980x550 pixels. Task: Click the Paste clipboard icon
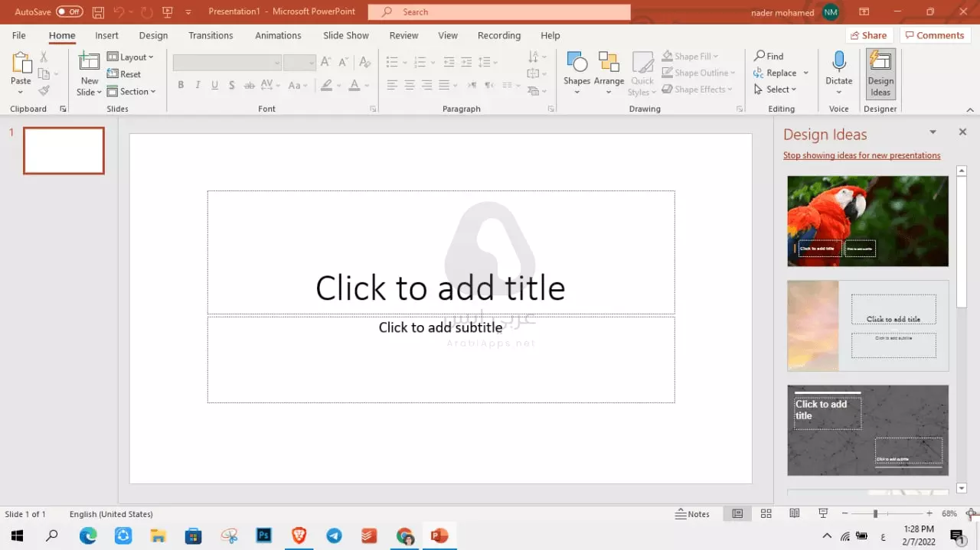pos(21,63)
